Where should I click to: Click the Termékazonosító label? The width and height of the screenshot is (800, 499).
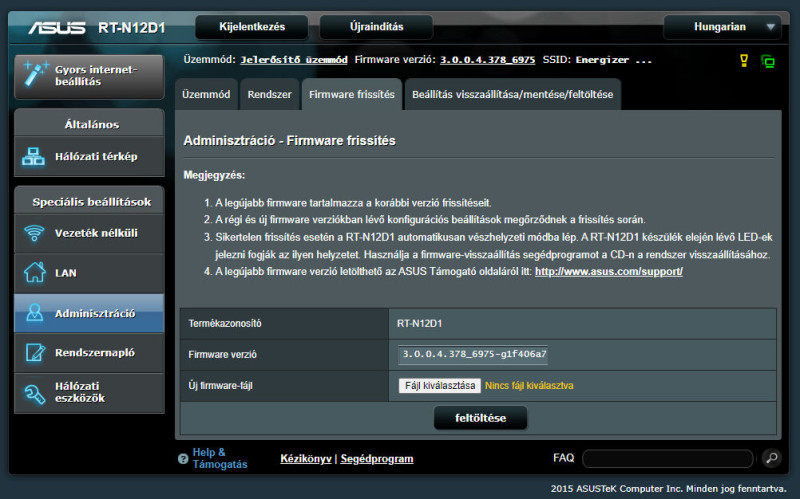224,323
